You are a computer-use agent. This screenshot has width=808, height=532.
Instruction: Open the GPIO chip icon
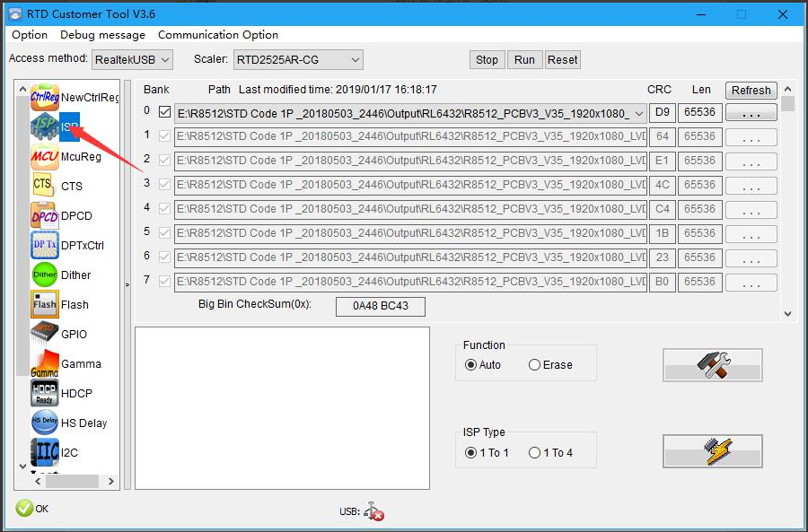(45, 334)
